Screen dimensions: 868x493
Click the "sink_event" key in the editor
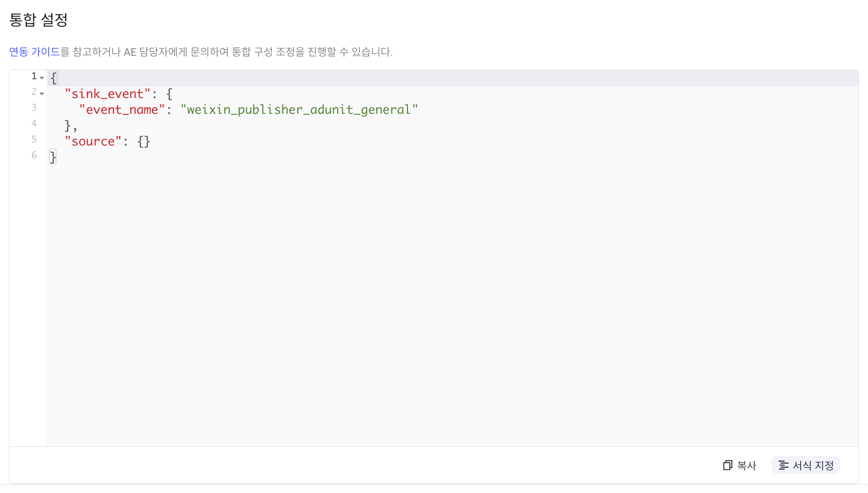107,94
